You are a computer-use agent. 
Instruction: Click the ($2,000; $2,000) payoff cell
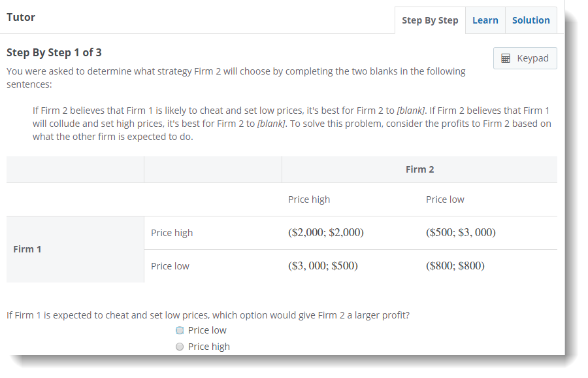325,232
